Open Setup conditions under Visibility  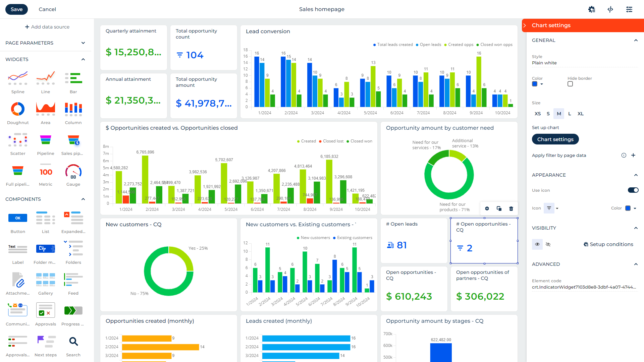pos(608,244)
